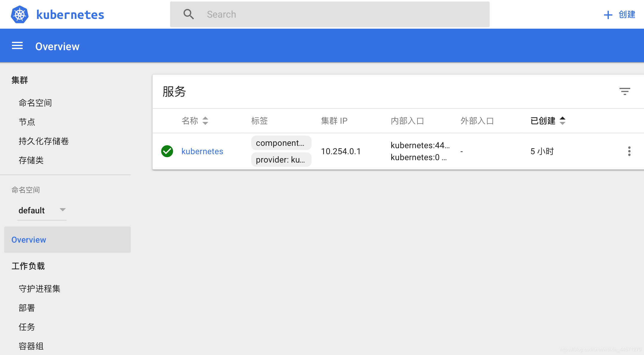Viewport: 644px width, 355px height.
Task: Focus the Search input field
Action: [330, 14]
